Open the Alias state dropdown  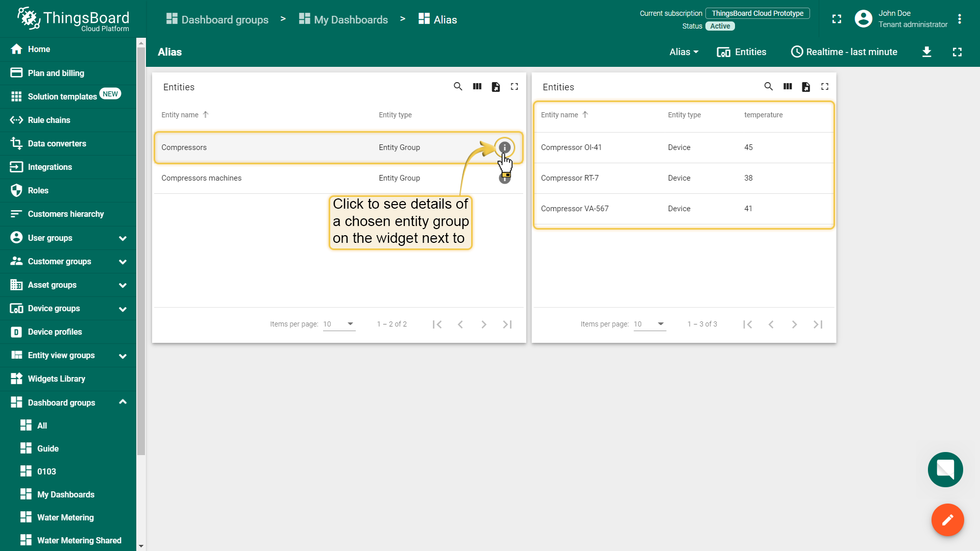click(x=684, y=52)
